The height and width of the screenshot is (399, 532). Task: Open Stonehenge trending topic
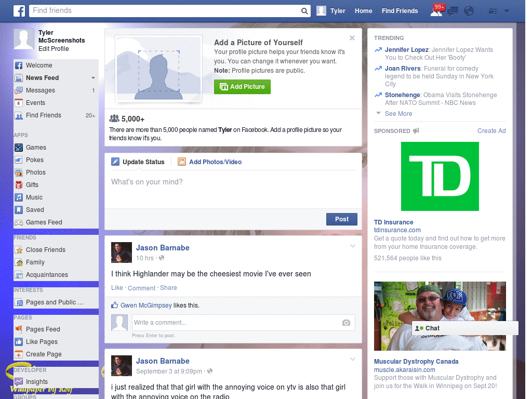click(403, 95)
